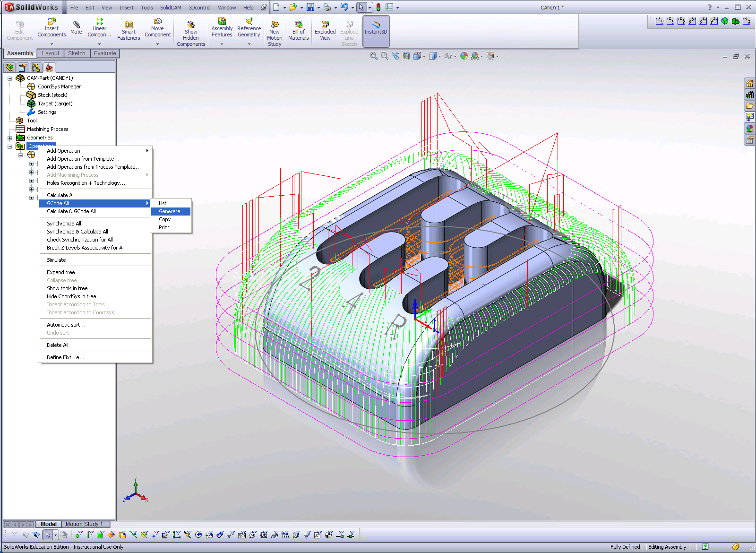Select Move Component tool

tap(158, 28)
